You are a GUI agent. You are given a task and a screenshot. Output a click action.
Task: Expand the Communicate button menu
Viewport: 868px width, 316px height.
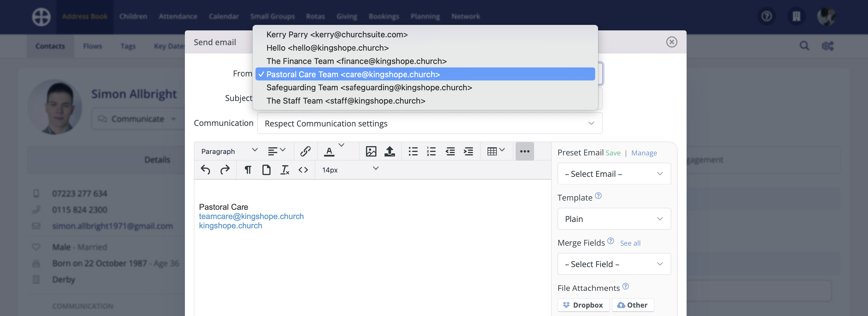[137, 119]
